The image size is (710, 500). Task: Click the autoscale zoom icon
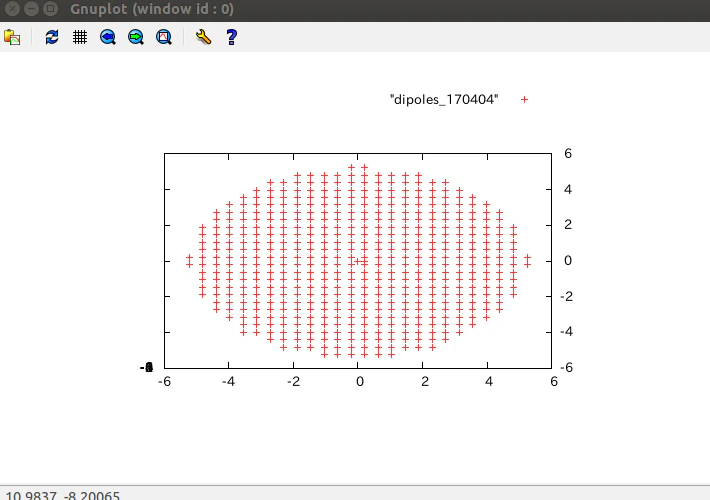click(x=164, y=37)
